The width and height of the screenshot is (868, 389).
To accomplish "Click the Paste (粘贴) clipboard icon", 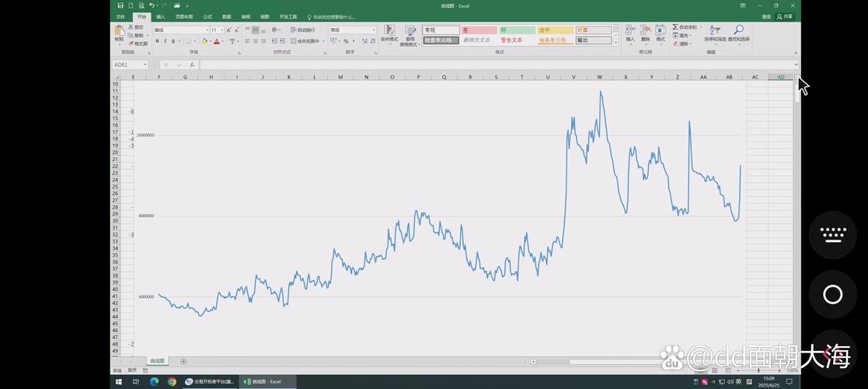I will pyautogui.click(x=119, y=32).
